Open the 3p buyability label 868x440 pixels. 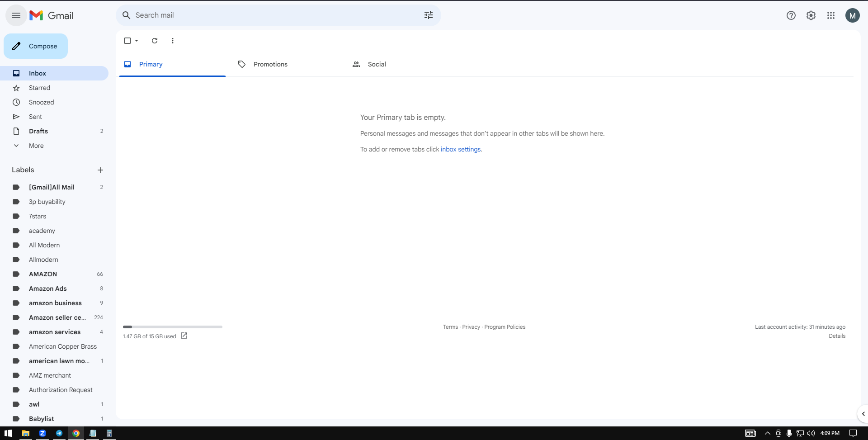pyautogui.click(x=54, y=202)
